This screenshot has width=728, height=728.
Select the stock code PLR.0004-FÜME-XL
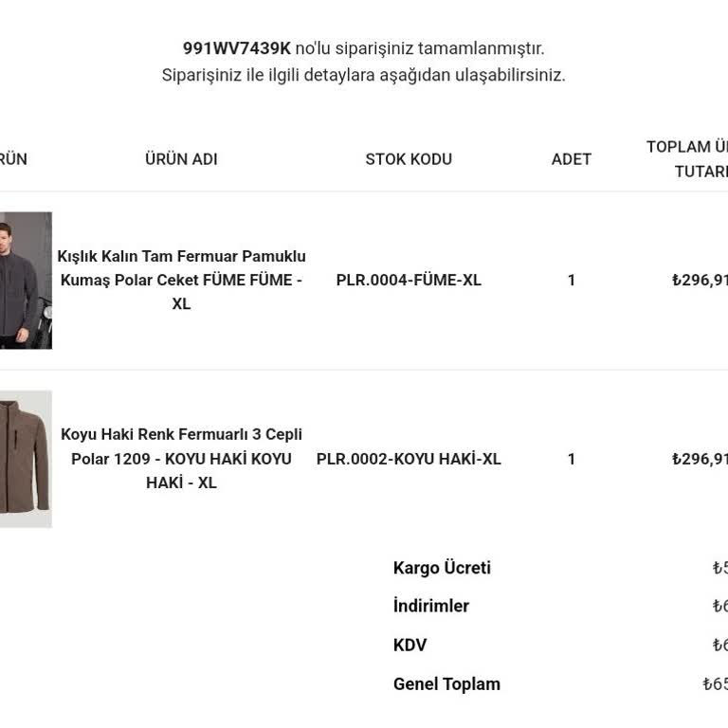tap(409, 281)
